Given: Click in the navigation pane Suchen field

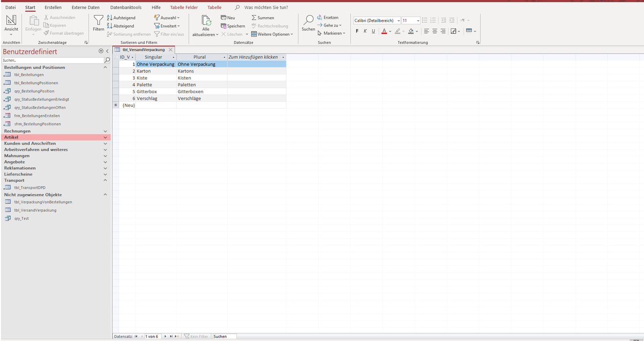Looking at the screenshot, I should tap(52, 60).
